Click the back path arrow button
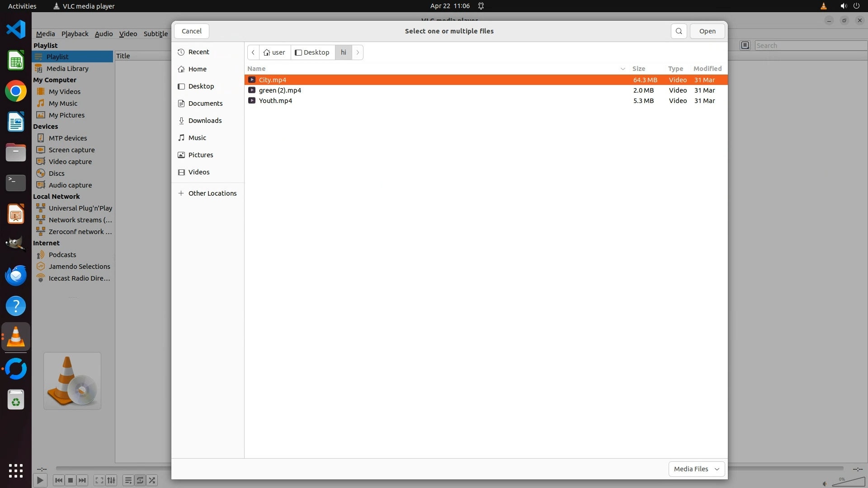The height and width of the screenshot is (488, 868). pos(253,52)
